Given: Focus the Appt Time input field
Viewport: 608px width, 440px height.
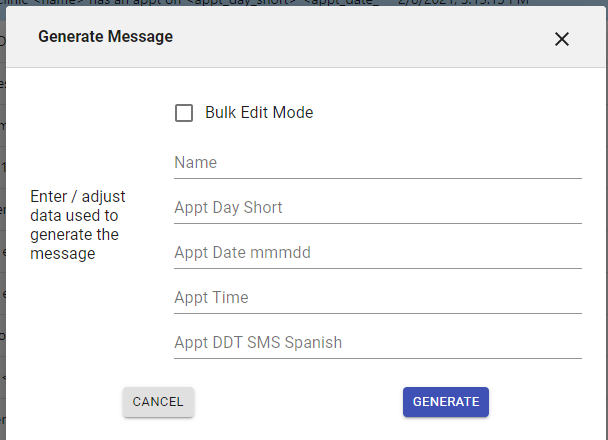Looking at the screenshot, I should point(377,297).
